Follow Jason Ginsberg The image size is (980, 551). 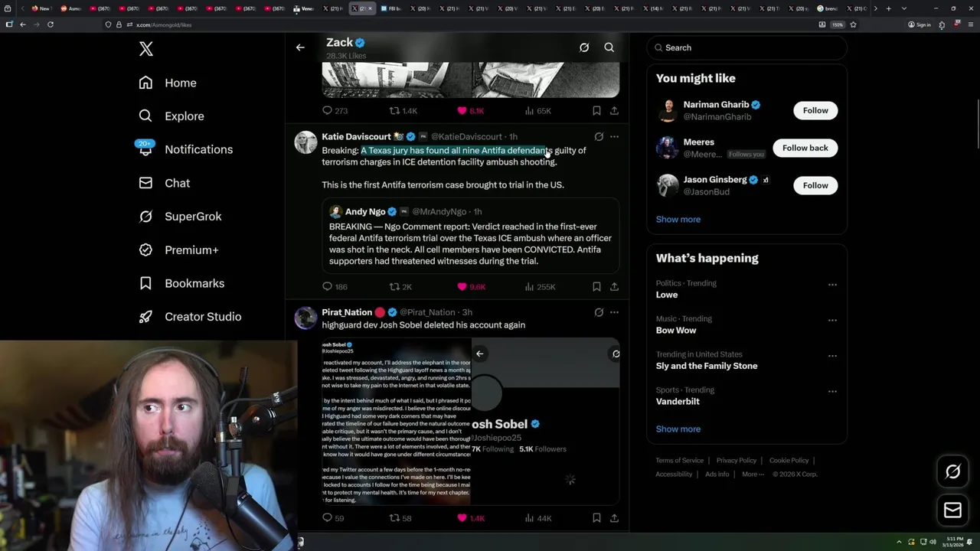coord(815,185)
